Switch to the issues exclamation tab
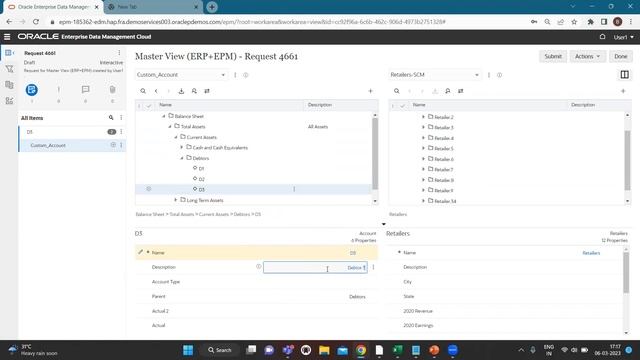Screen dimensions: 640x360 pyautogui.click(x=58, y=89)
